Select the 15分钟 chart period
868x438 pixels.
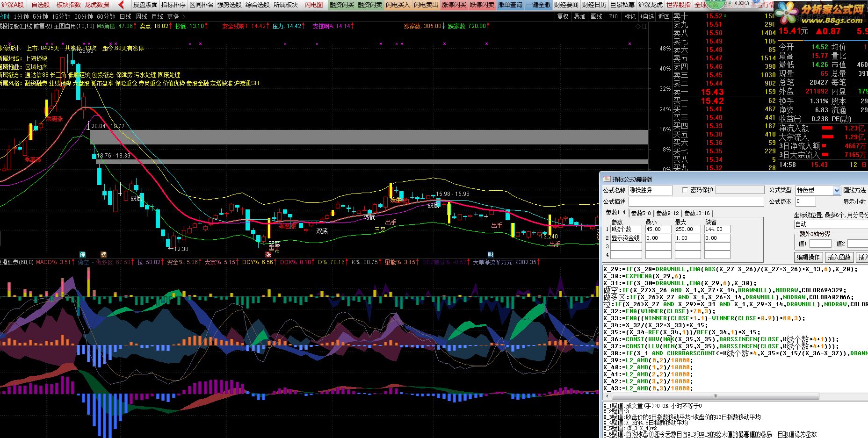coord(61,16)
